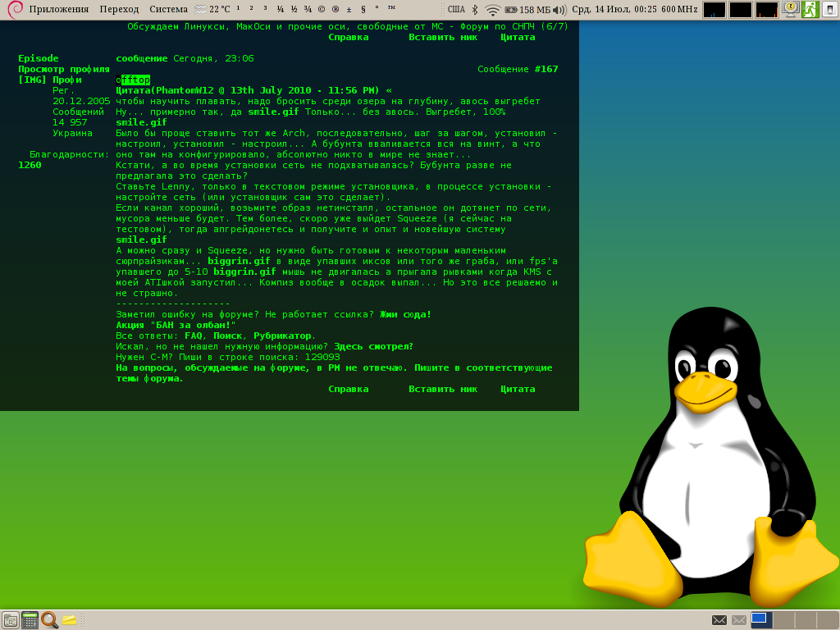
Task: Follow biggrin.gif link after 'до 5-10'
Action: (244, 272)
